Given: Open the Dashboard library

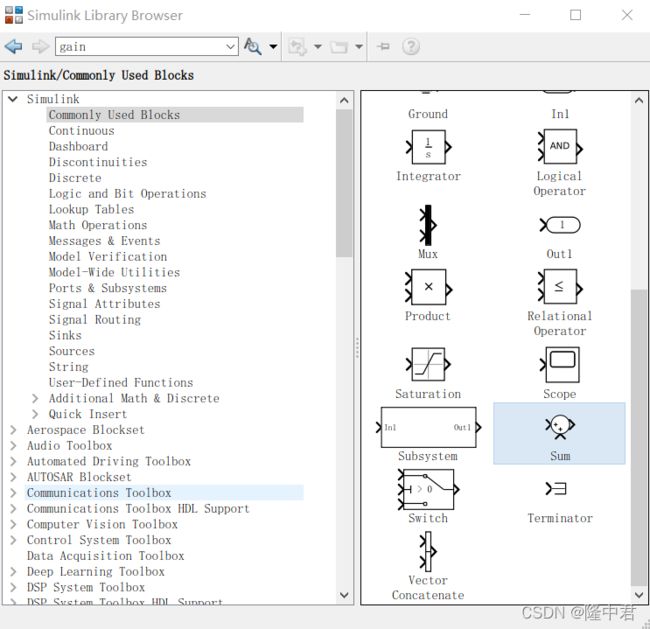Looking at the screenshot, I should click(x=78, y=146).
